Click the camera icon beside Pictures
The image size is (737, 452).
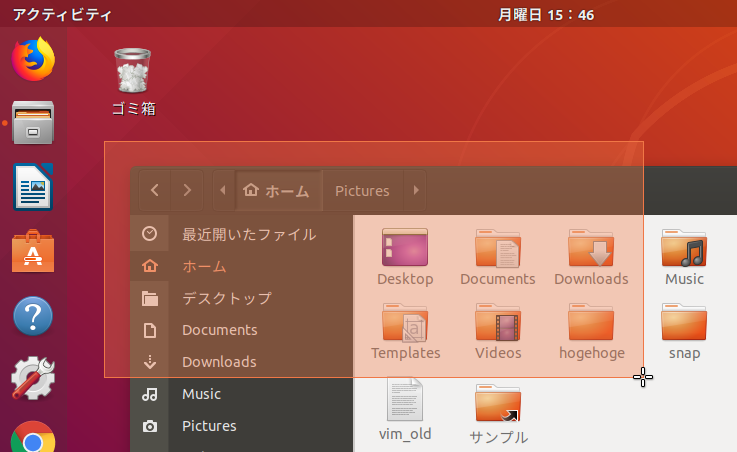click(149, 426)
